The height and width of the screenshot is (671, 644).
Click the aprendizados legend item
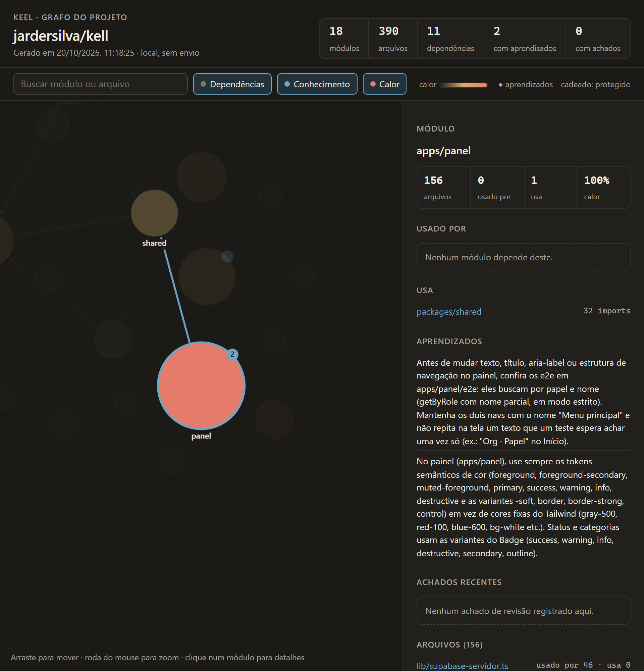coord(526,85)
